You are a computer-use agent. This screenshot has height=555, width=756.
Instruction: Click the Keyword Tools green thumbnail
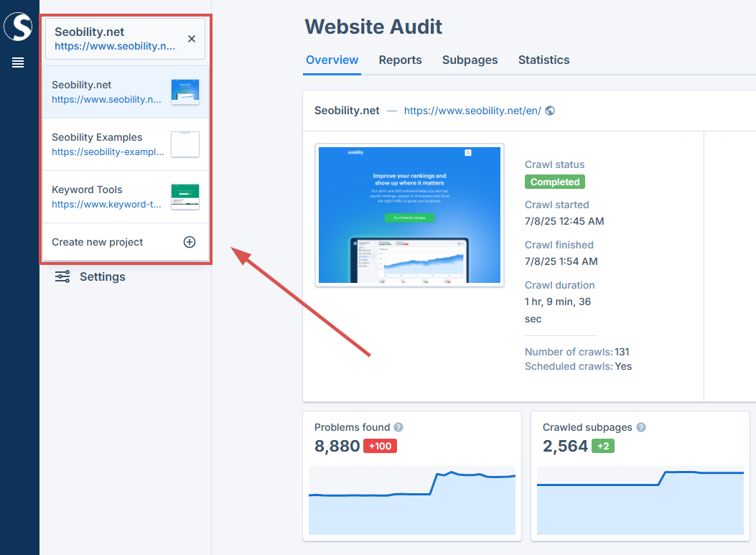click(x=185, y=197)
